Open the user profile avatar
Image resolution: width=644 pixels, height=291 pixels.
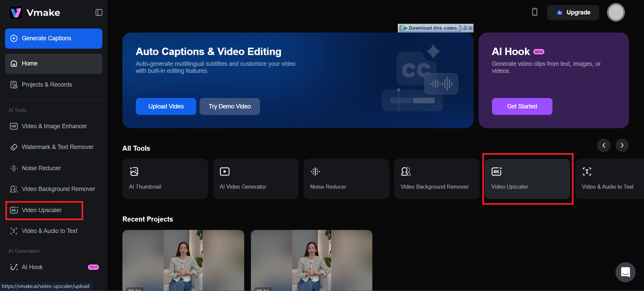click(x=615, y=12)
